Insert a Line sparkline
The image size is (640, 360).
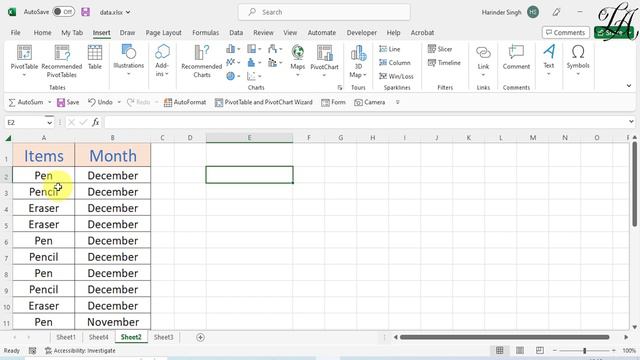[x=390, y=49]
